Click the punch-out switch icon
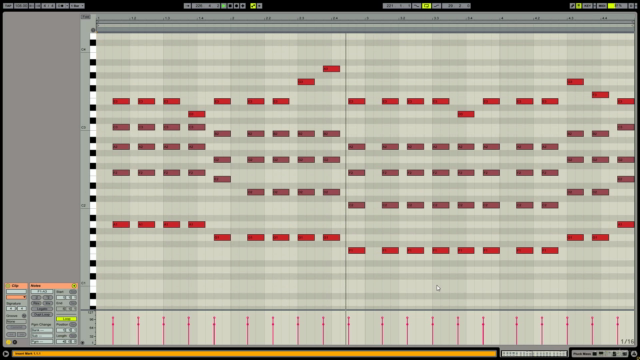Image resolution: width=640 pixels, height=360 pixels. pos(437,6)
